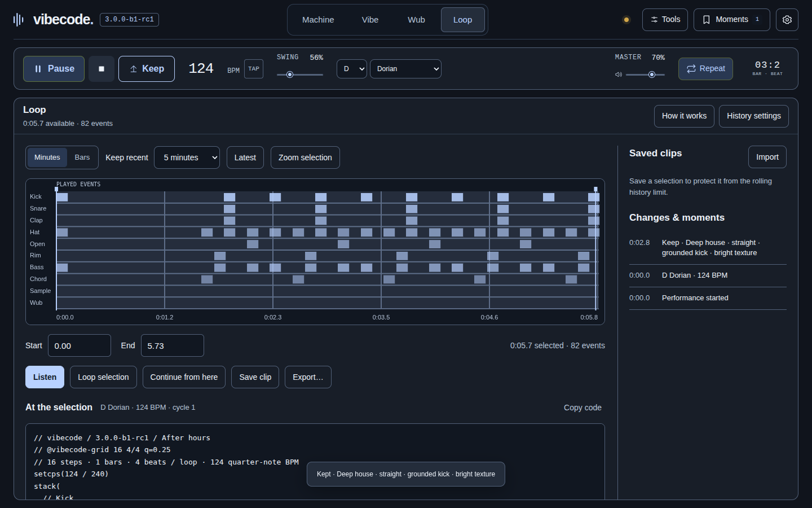Open How it works

(x=684, y=116)
